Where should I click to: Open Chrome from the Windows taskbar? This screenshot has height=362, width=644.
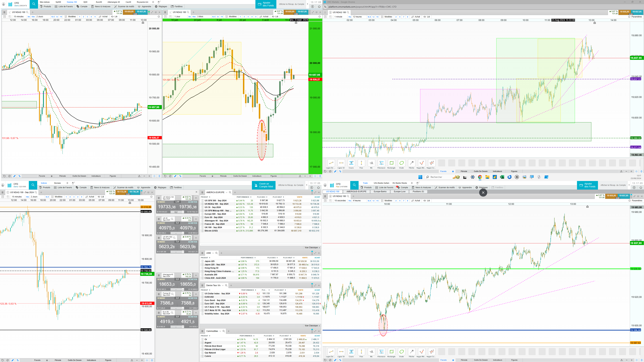[480, 177]
